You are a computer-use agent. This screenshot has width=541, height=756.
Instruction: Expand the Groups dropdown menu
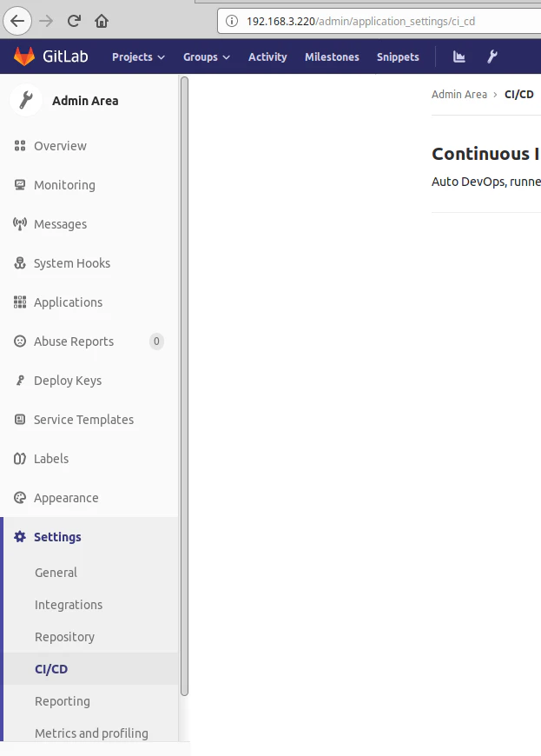tap(206, 56)
